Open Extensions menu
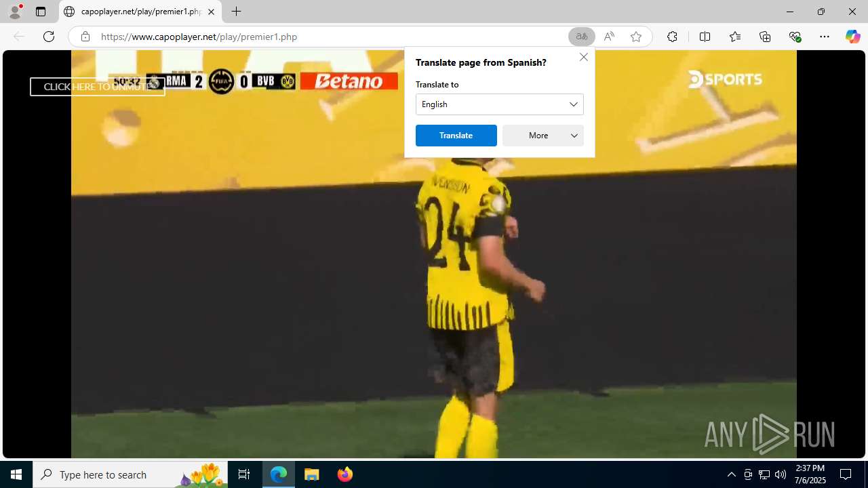The image size is (868, 488). (x=672, y=37)
